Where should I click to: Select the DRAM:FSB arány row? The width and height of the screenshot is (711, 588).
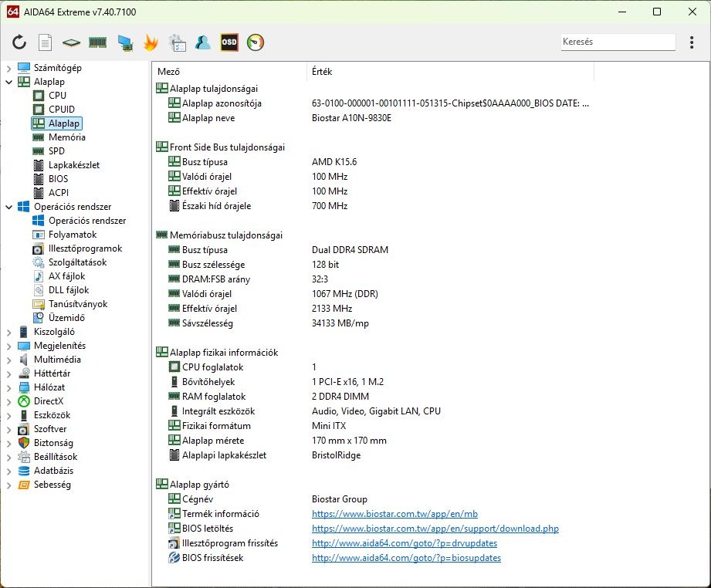[x=372, y=279]
